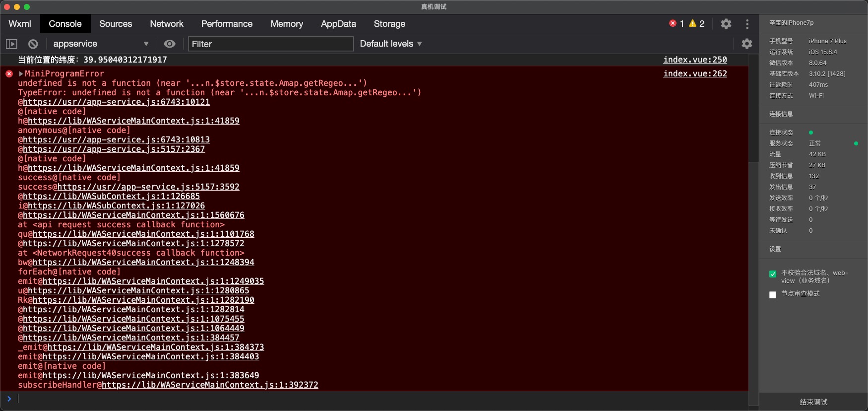The image size is (868, 411).
Task: Switch to the AppData tab
Action: pyautogui.click(x=338, y=24)
